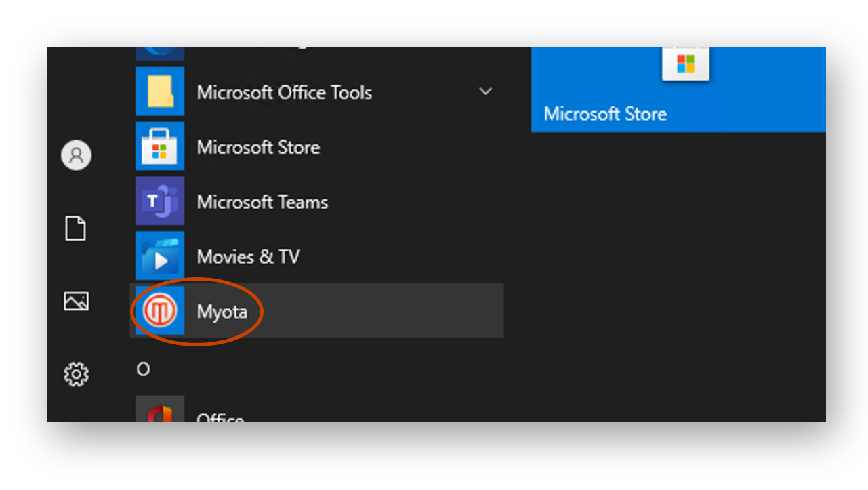
Task: Click the Microsoft Office Tools folder icon
Action: tap(160, 91)
